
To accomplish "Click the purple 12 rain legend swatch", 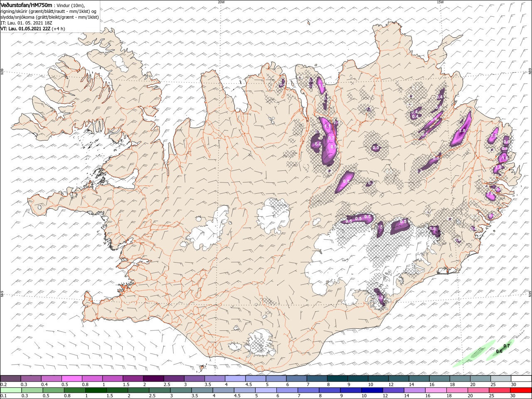I will click(x=393, y=390).
